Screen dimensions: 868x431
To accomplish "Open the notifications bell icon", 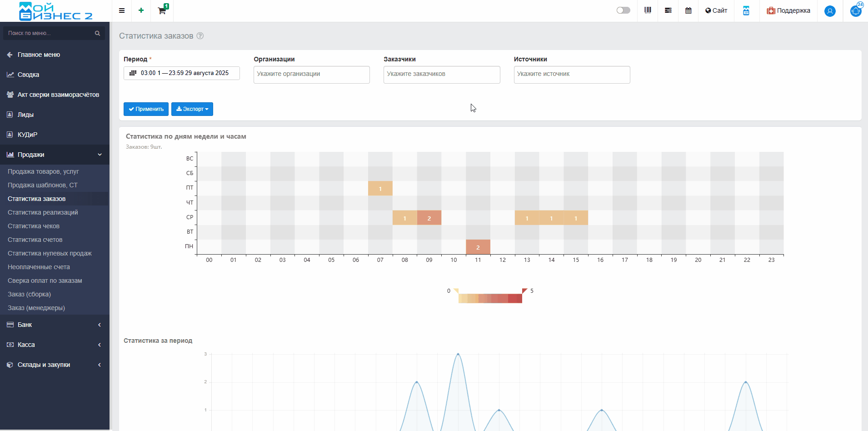I will [x=856, y=10].
